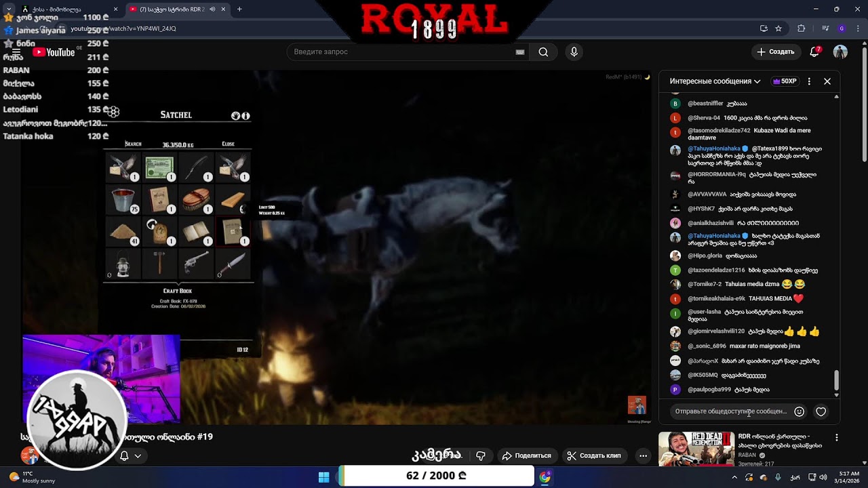Click the magnifier search button

tap(543, 52)
